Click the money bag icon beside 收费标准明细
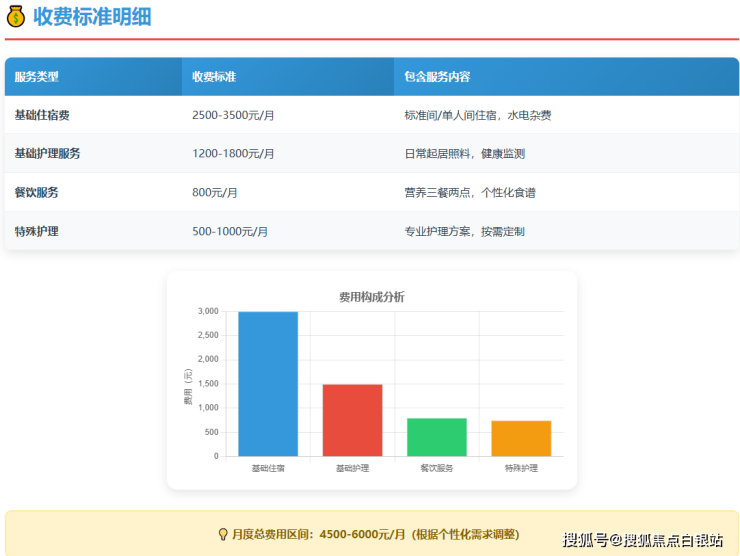The height and width of the screenshot is (556, 740). pyautogui.click(x=15, y=16)
